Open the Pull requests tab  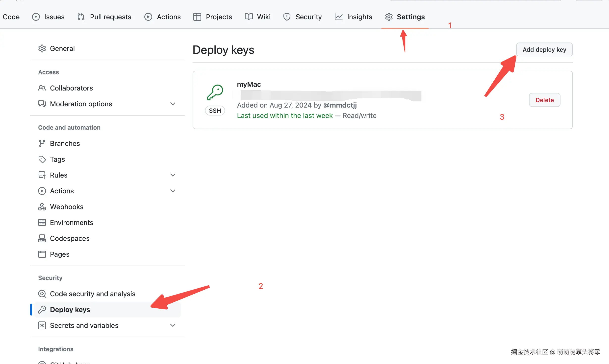click(x=104, y=17)
